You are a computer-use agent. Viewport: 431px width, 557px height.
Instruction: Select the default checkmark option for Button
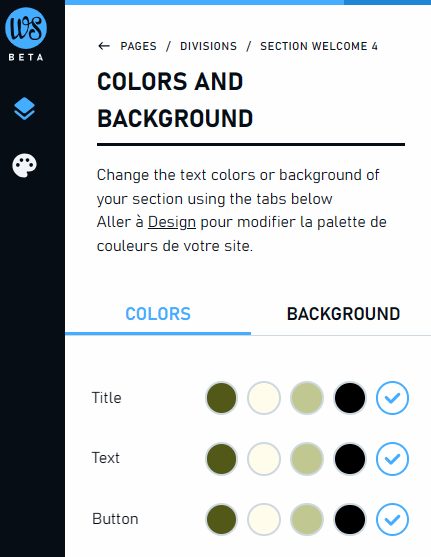pos(392,519)
